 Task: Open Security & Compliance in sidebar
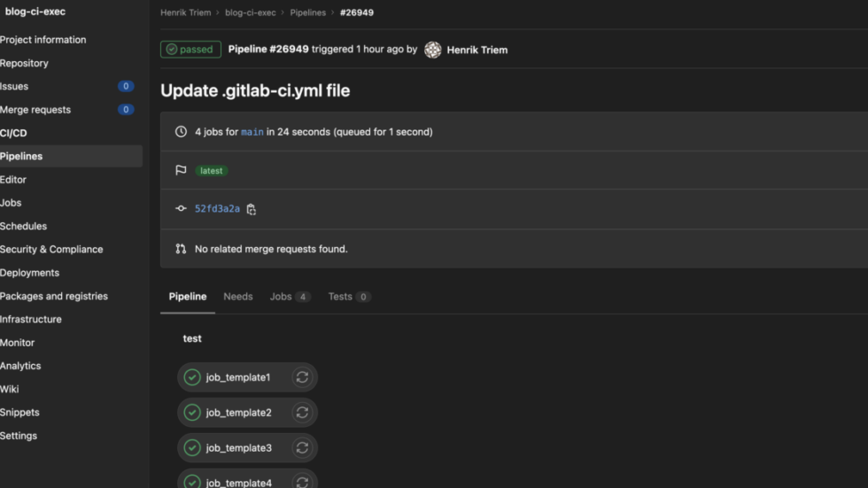pos(51,250)
